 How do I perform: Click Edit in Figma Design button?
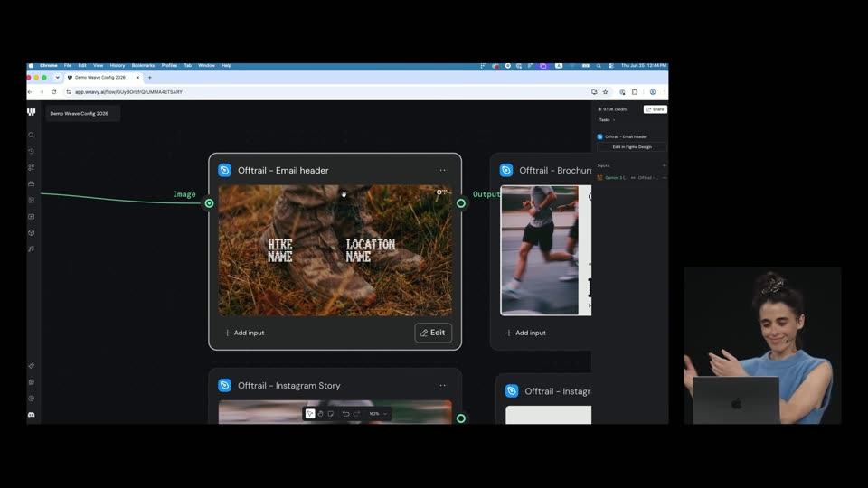pos(632,147)
